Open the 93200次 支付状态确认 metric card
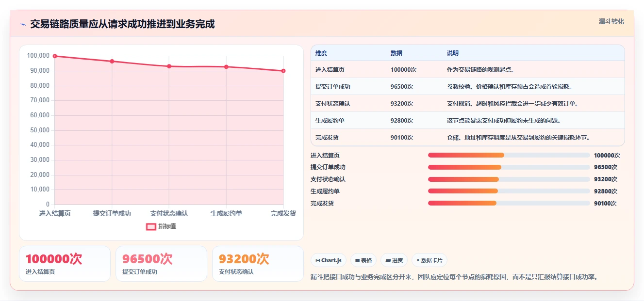 pos(258,264)
